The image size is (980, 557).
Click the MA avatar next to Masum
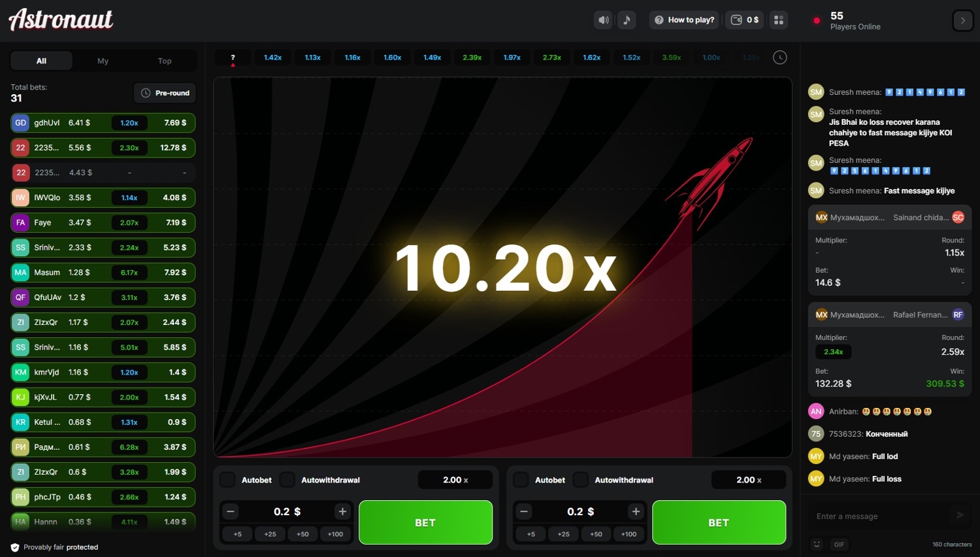tap(21, 273)
